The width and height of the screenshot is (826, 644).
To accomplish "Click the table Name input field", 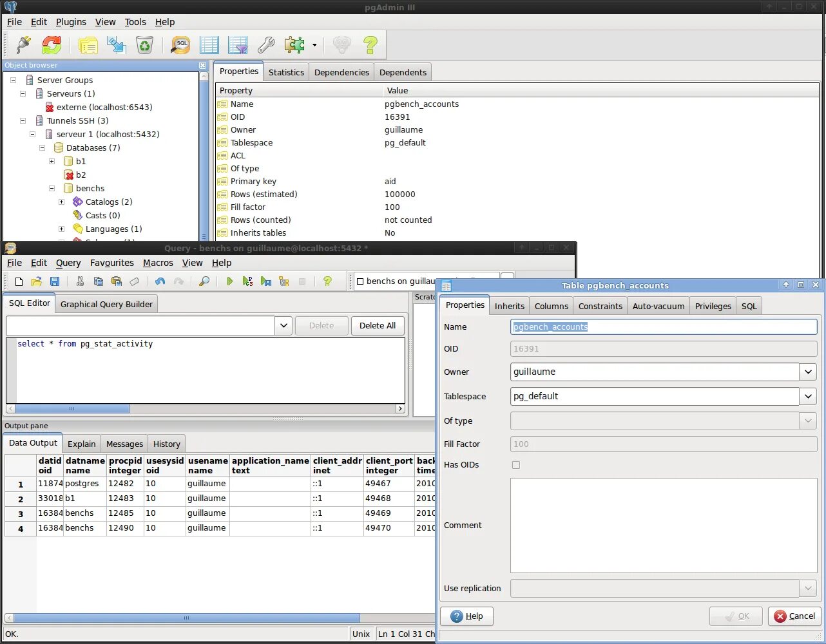I will 664,327.
